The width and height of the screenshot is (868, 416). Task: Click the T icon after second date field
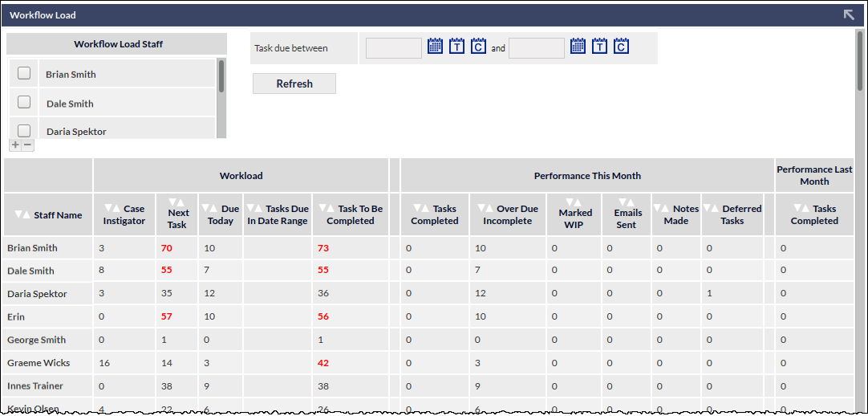(x=599, y=46)
